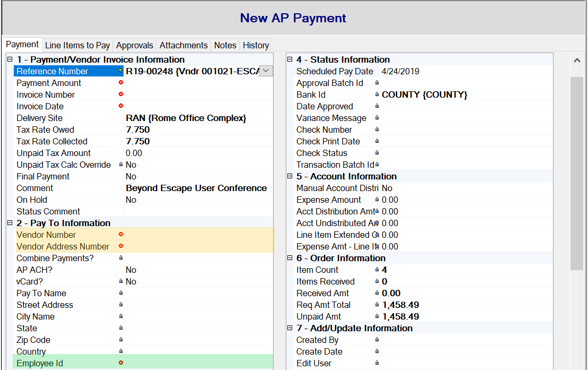The height and width of the screenshot is (370, 588).
Task: Click the lock icon beside Variance Message
Action: [x=377, y=117]
